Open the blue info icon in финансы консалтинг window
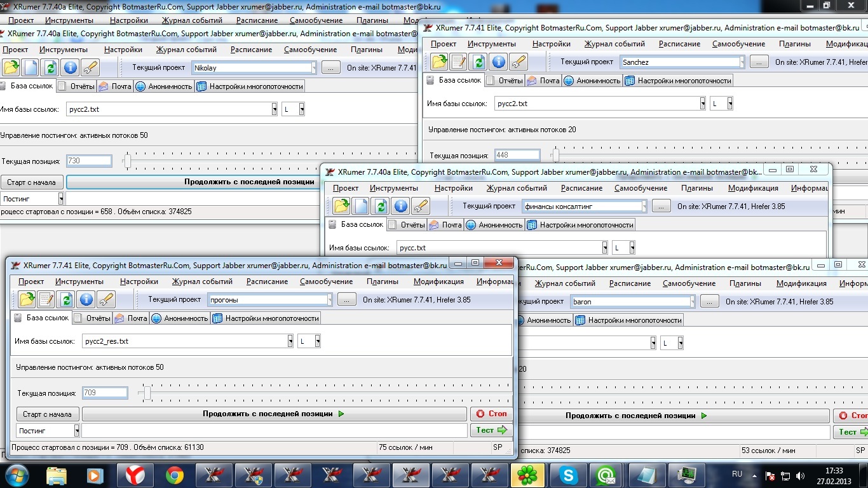The image size is (868, 488). (x=401, y=206)
